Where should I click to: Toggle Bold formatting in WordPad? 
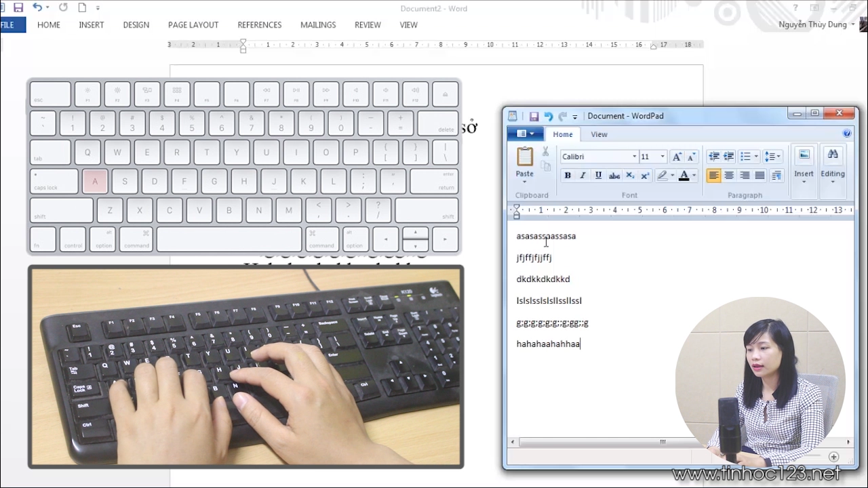(568, 176)
